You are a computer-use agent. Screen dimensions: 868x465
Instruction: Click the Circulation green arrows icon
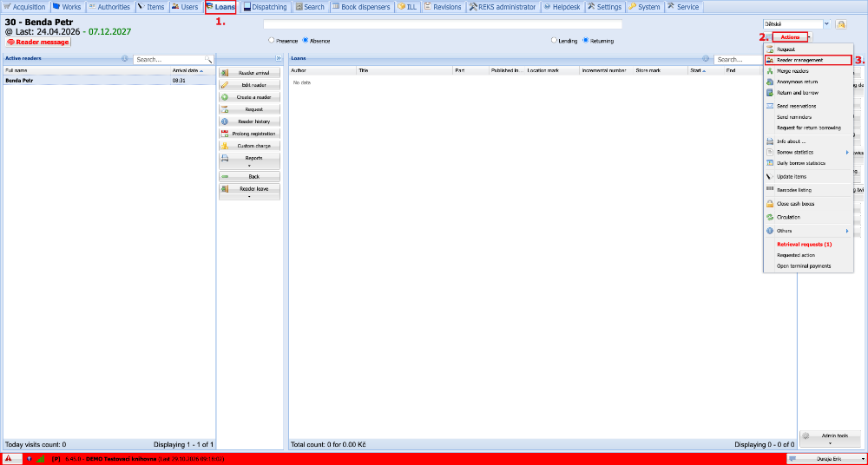pos(769,217)
